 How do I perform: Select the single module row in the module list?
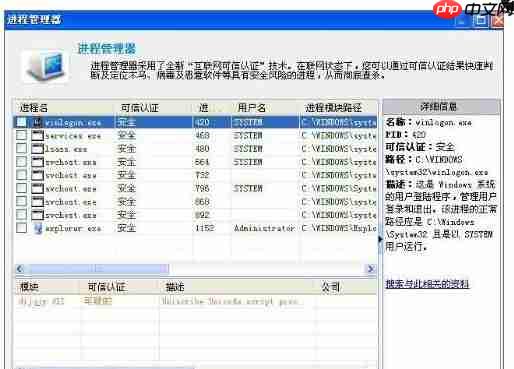196,301
